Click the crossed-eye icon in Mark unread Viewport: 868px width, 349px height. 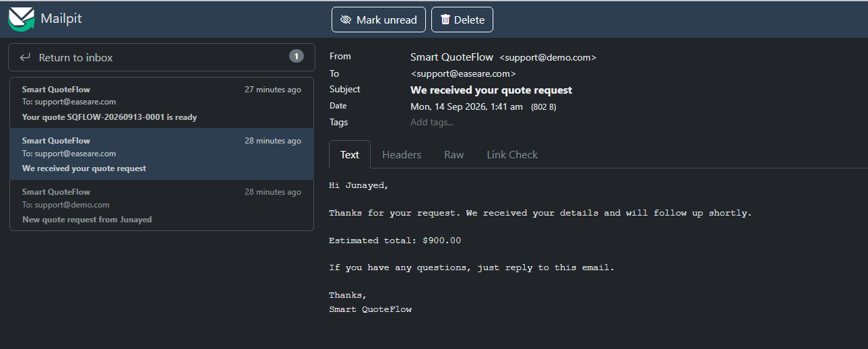(x=346, y=20)
